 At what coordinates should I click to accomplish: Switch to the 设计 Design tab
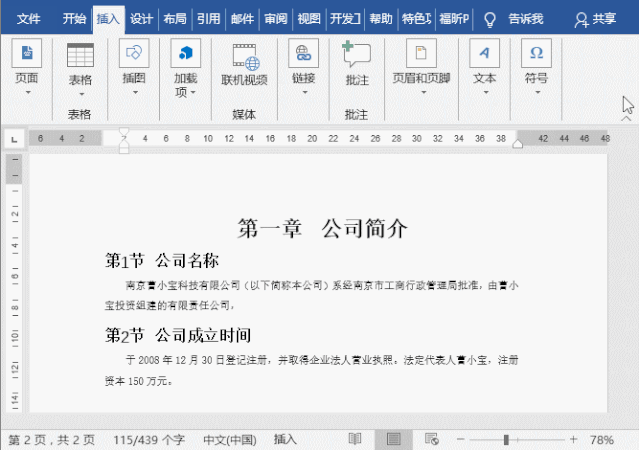[141, 19]
